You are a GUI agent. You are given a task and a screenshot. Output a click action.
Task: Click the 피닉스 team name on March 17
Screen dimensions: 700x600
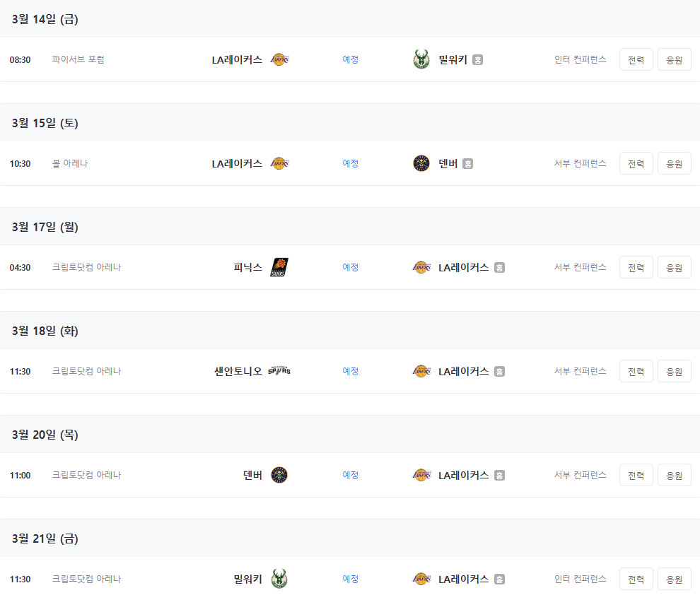247,267
